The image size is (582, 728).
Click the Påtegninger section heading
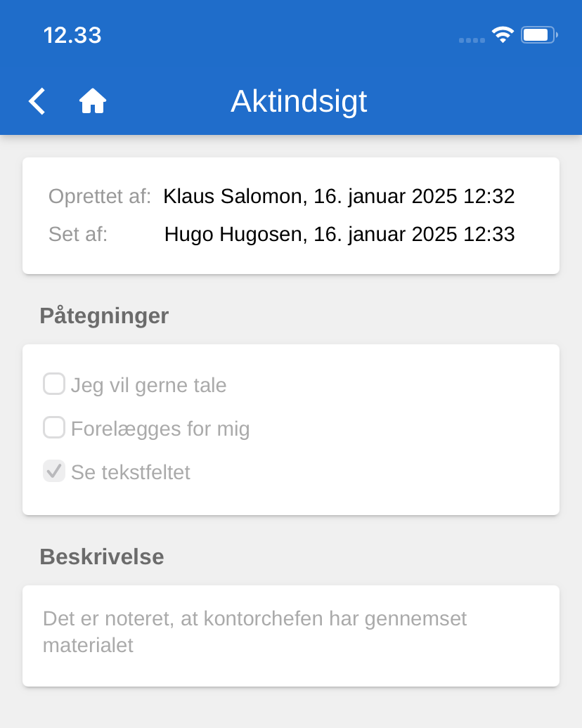104,316
